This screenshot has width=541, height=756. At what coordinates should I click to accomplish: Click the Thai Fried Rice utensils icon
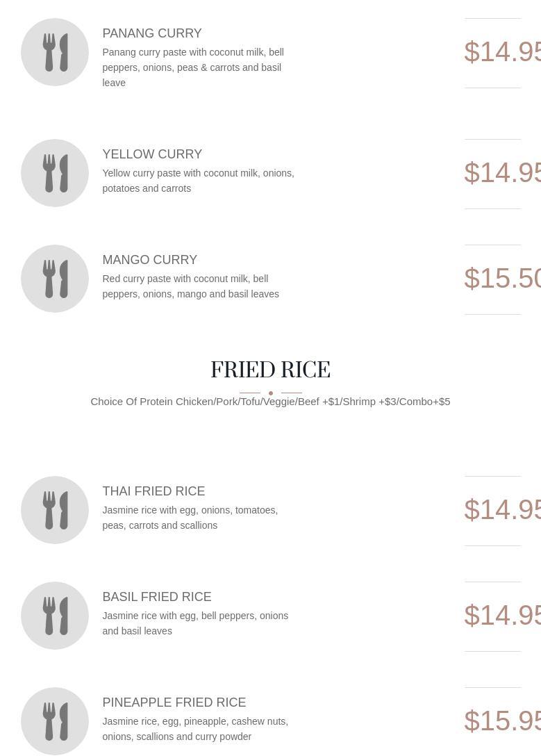[55, 510]
